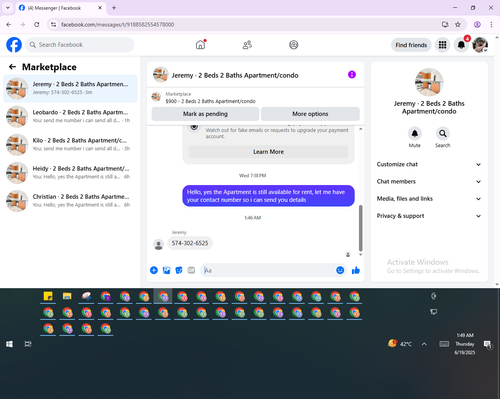The width and height of the screenshot is (500, 399).
Task: Click the purple conversation information icon
Action: pos(352,75)
